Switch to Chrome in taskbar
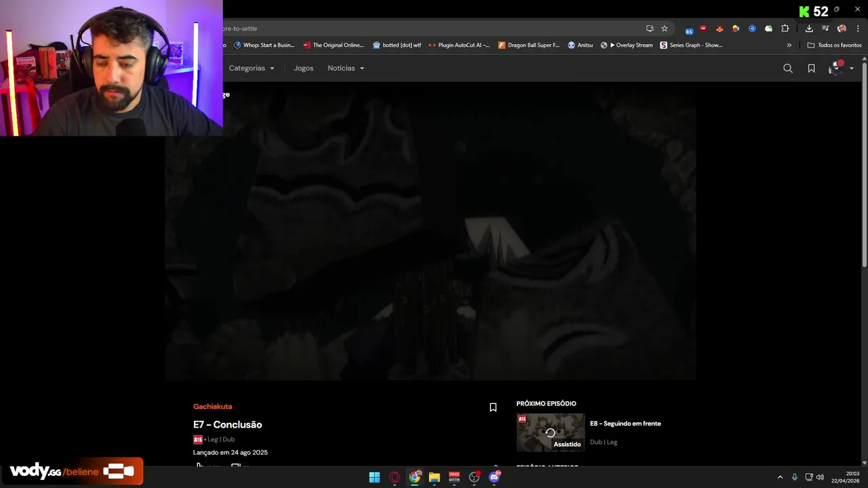Viewport: 868px width, 488px height. pyautogui.click(x=414, y=477)
